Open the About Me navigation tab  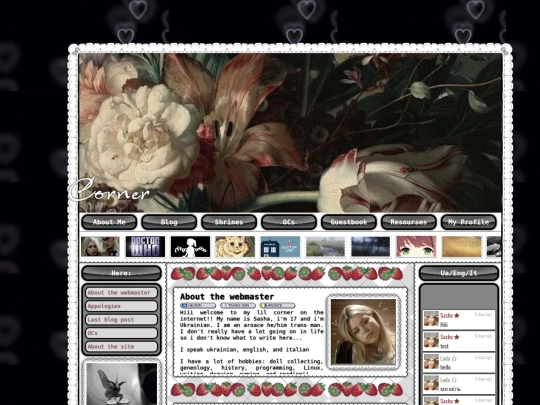tap(109, 222)
